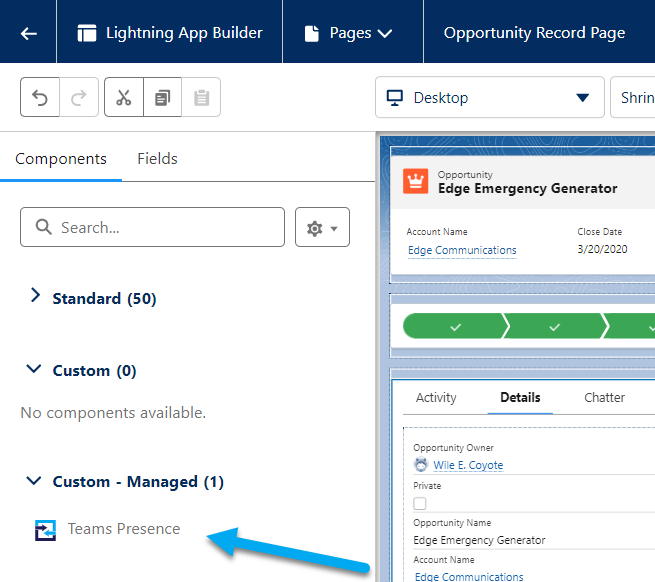
Task: Focus the component Search field
Action: [152, 227]
